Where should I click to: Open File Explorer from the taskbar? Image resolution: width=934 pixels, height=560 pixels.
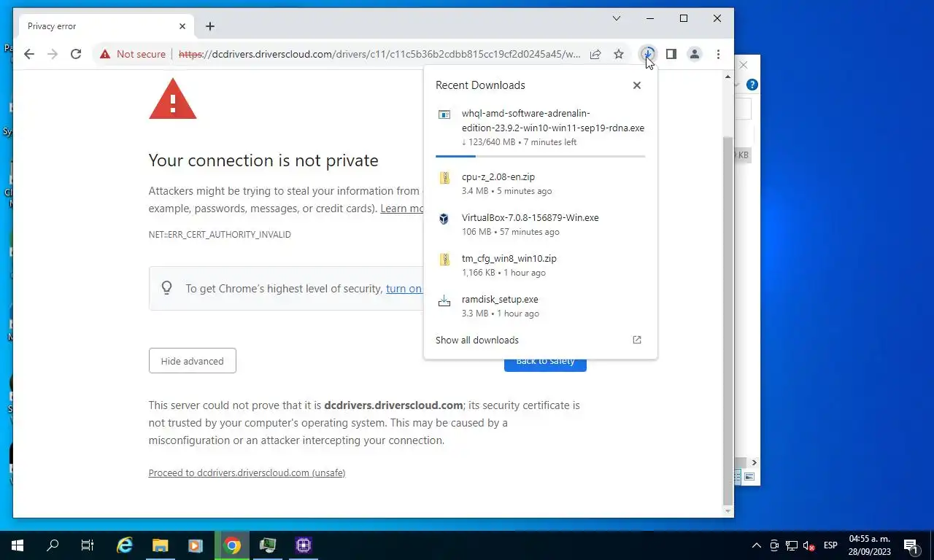point(161,545)
